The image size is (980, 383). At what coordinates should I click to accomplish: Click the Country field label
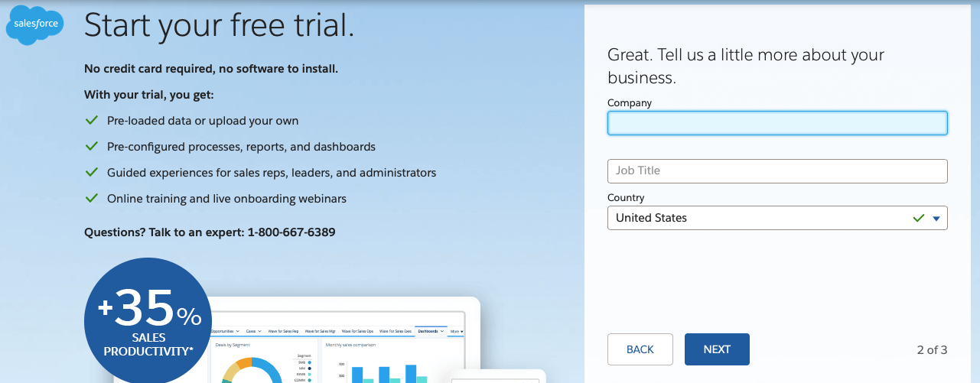pos(626,197)
